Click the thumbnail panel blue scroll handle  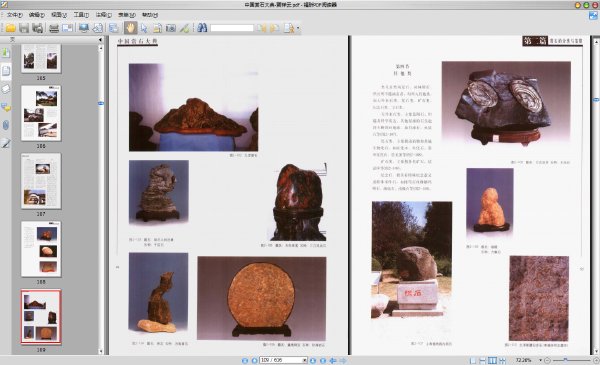tap(101, 103)
